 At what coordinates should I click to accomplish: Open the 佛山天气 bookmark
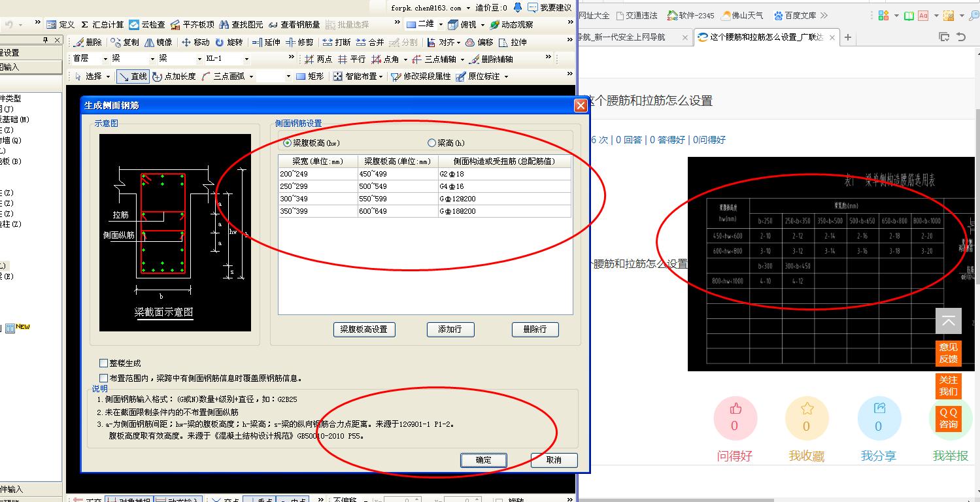pyautogui.click(x=743, y=15)
